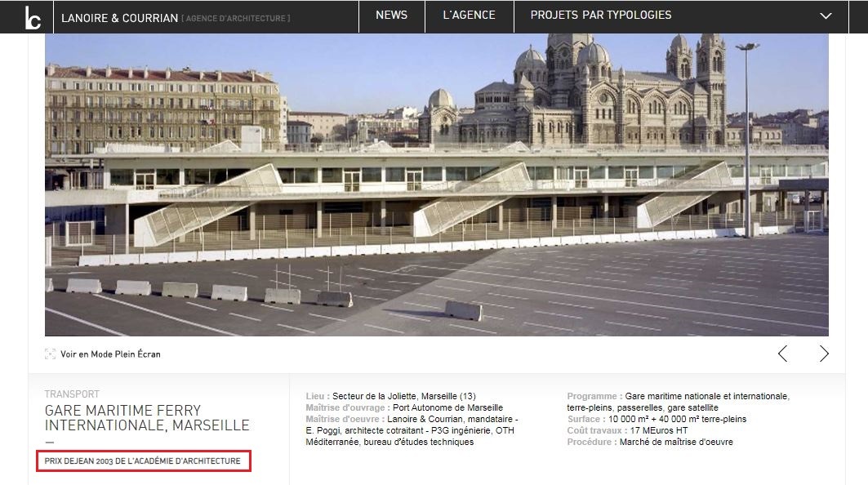The height and width of the screenshot is (485, 868).
Task: Go to the previous photo arrow
Action: coord(782,354)
